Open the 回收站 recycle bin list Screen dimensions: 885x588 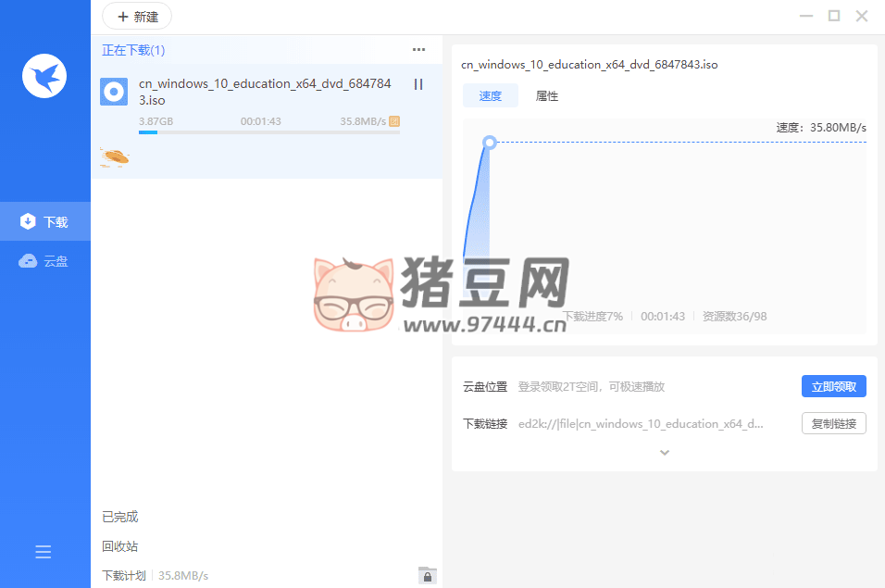(120, 546)
